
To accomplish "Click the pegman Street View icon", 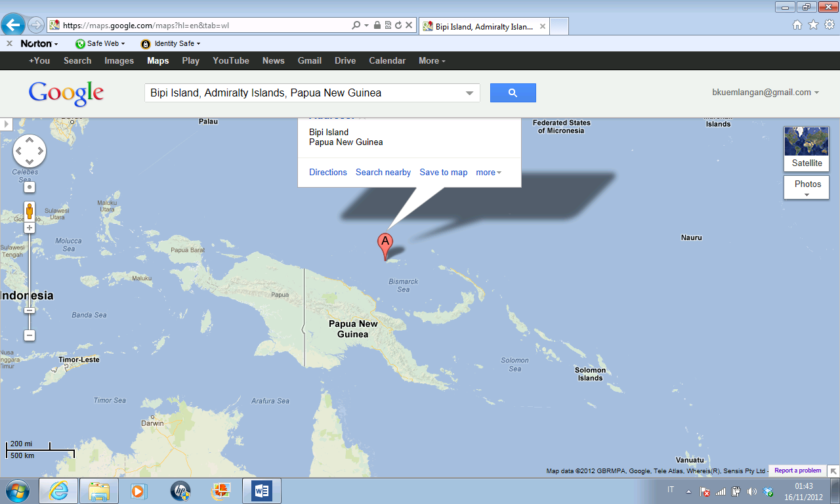I will coord(30,211).
